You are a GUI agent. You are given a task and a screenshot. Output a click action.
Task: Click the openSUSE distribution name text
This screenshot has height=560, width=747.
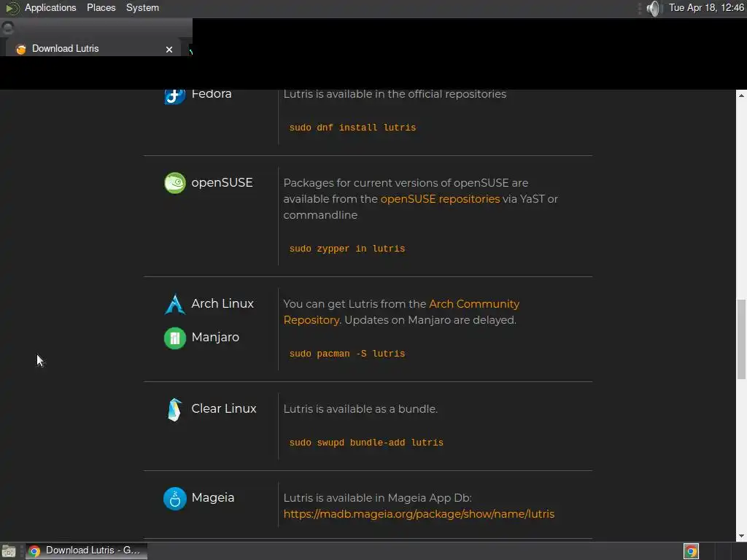222,183
